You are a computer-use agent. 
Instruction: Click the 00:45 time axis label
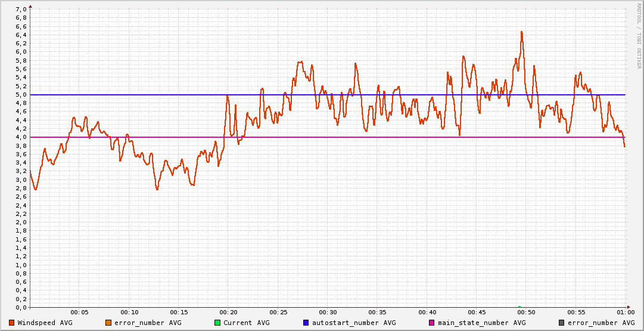coord(477,312)
